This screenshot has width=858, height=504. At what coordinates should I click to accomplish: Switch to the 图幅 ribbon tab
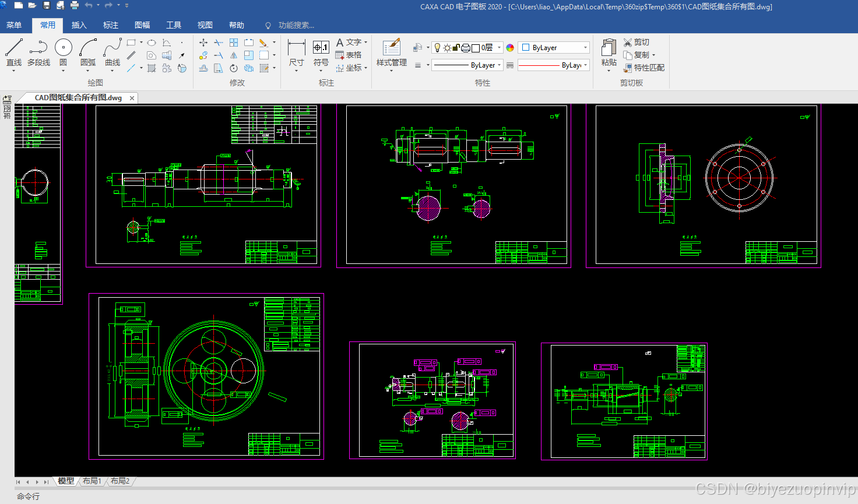[x=142, y=25]
